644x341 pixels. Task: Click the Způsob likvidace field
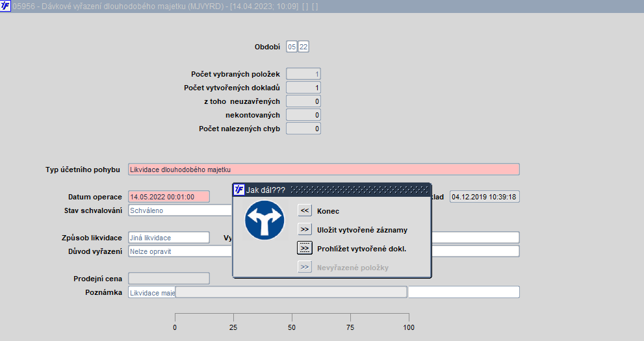click(x=169, y=238)
